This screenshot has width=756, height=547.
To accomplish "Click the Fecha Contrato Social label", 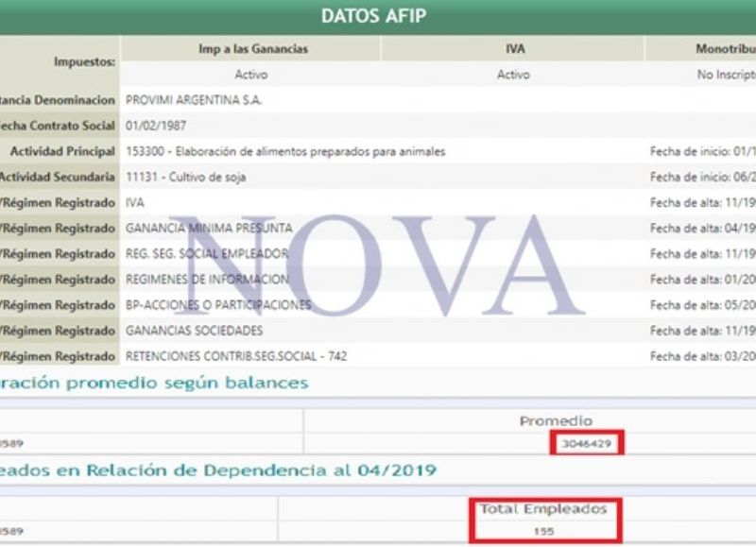I will pos(58,126).
